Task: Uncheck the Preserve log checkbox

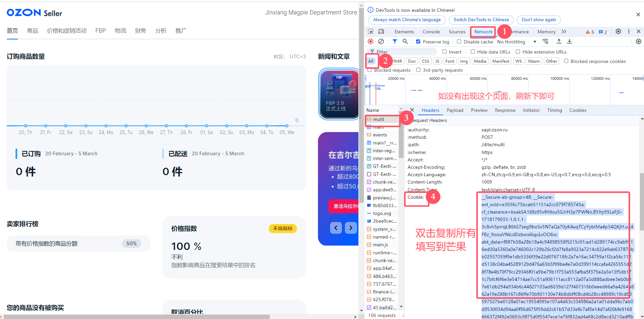Action: point(418,42)
